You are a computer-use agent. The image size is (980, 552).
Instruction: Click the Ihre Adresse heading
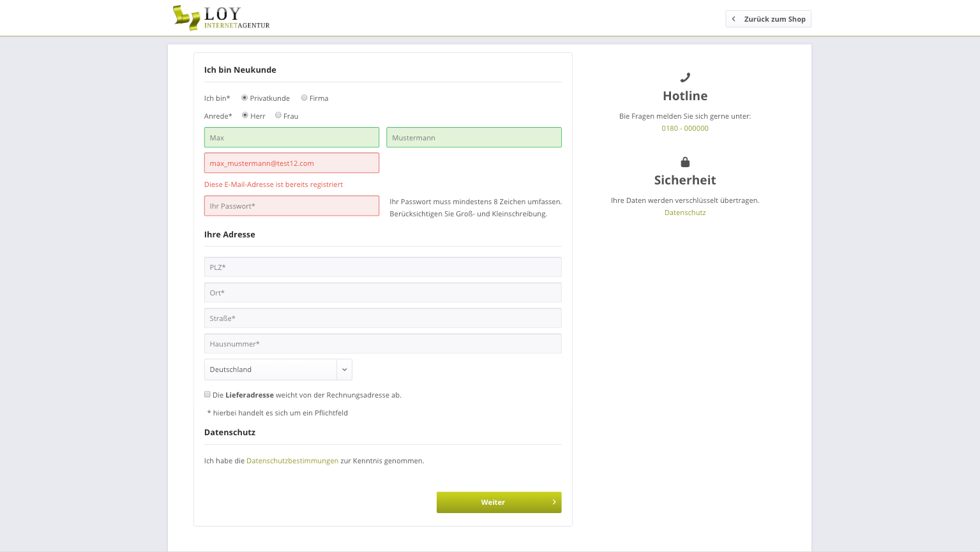(x=230, y=234)
